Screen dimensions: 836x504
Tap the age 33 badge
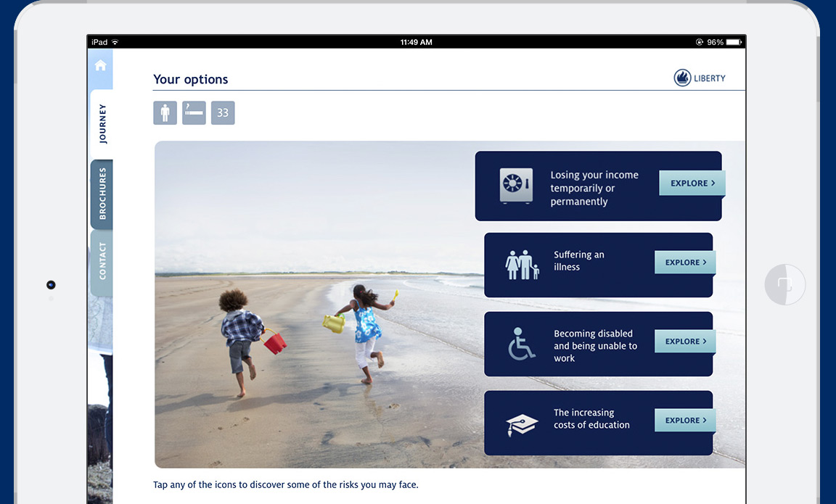(223, 113)
